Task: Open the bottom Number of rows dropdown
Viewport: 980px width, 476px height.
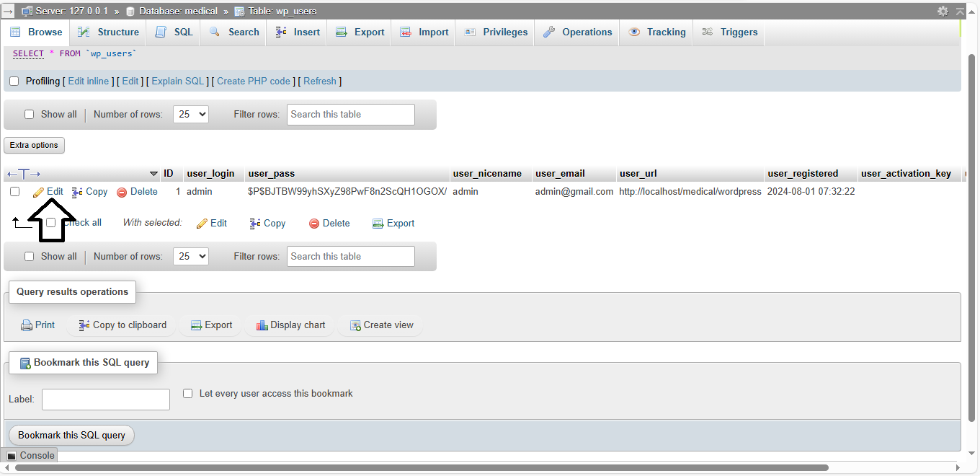Action: (191, 256)
